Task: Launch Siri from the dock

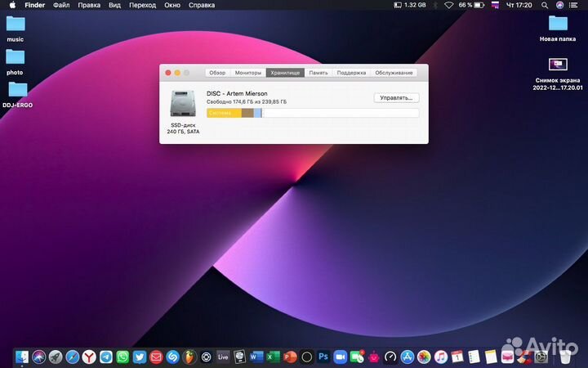Action: point(39,357)
